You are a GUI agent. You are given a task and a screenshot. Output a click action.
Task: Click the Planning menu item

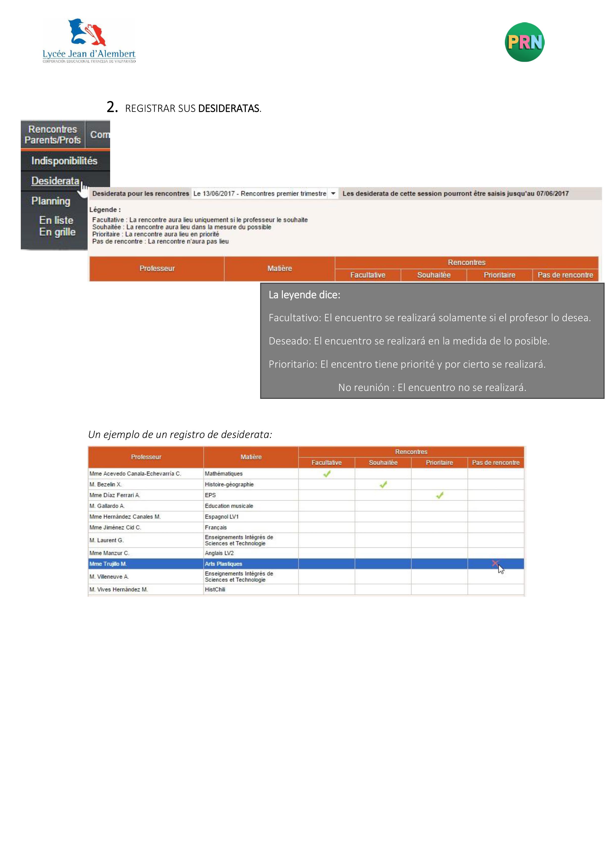[x=51, y=201]
